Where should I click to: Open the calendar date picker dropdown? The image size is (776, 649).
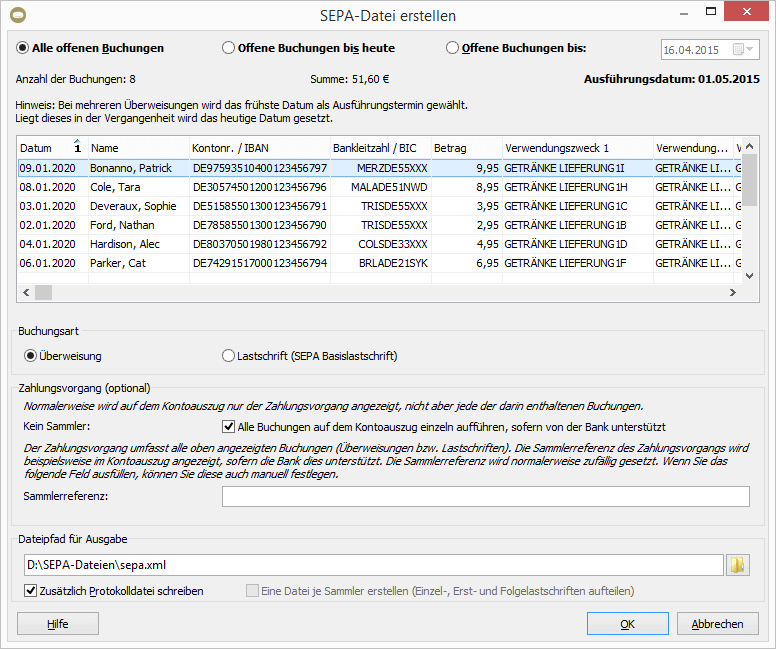[743, 50]
